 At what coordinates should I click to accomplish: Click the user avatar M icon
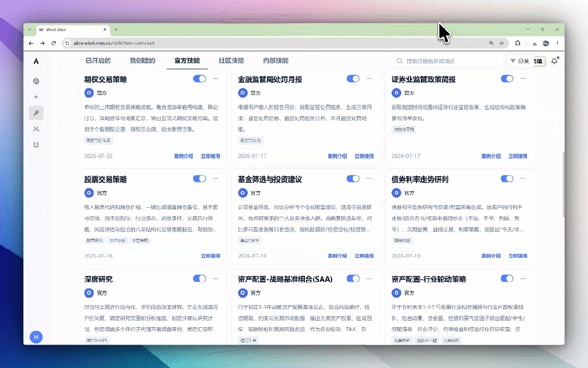tap(36, 337)
